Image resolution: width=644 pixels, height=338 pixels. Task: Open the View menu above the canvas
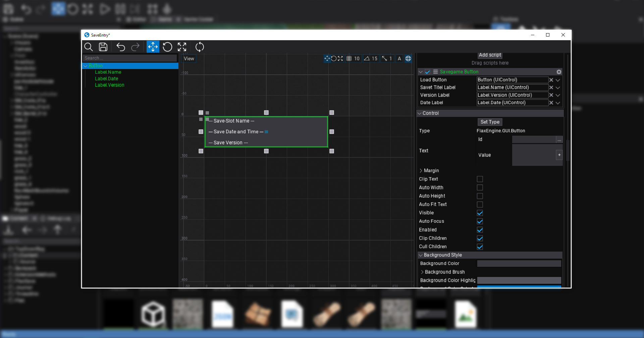coord(189,58)
